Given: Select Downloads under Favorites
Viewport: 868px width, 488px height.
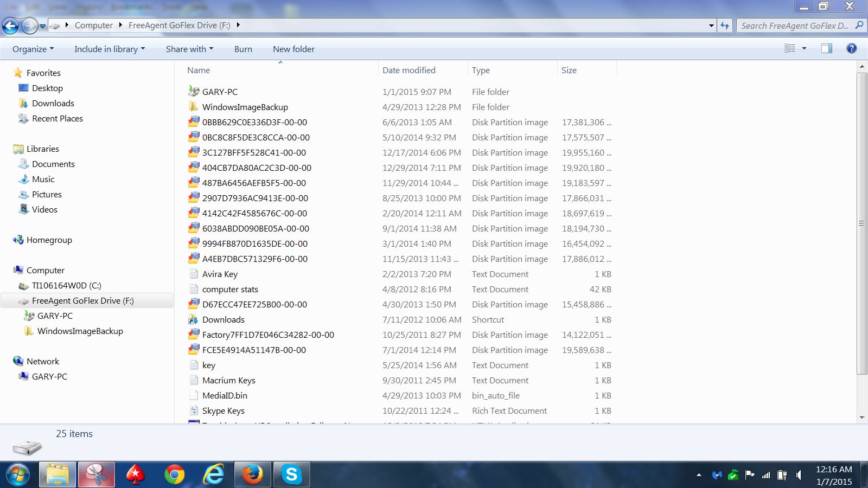Looking at the screenshot, I should click(x=53, y=103).
